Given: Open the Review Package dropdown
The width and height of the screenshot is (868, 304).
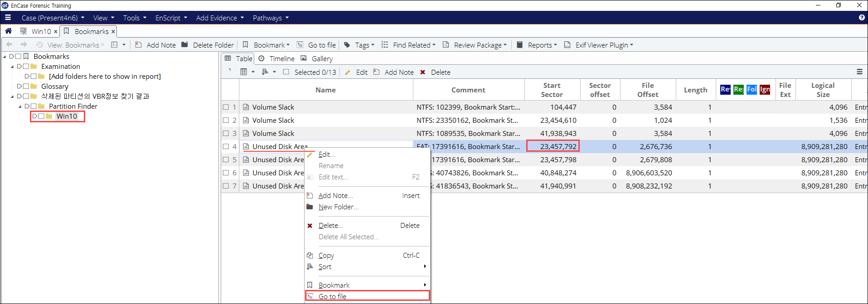Looking at the screenshot, I should coord(475,45).
